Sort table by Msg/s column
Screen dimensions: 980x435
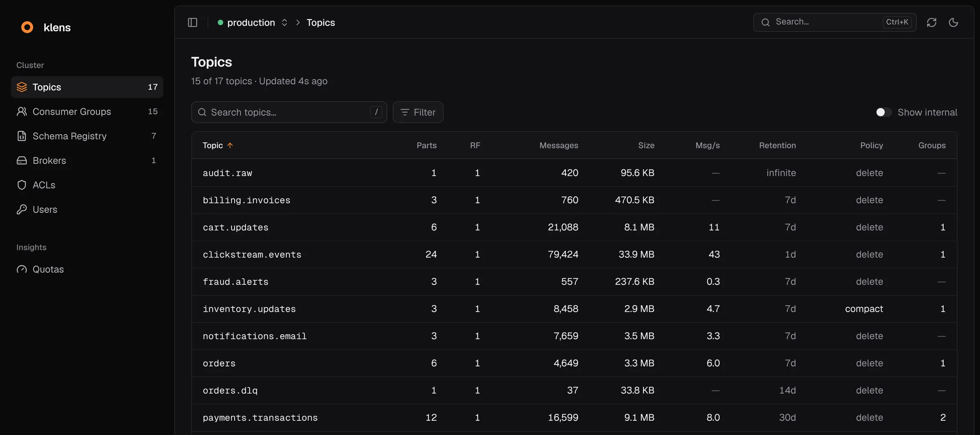(708, 145)
